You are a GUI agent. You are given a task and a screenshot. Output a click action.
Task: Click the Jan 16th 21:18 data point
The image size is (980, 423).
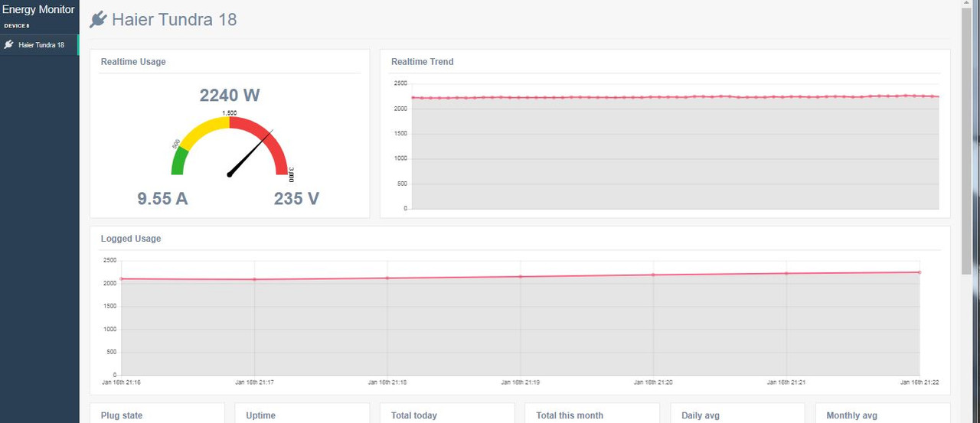point(387,278)
